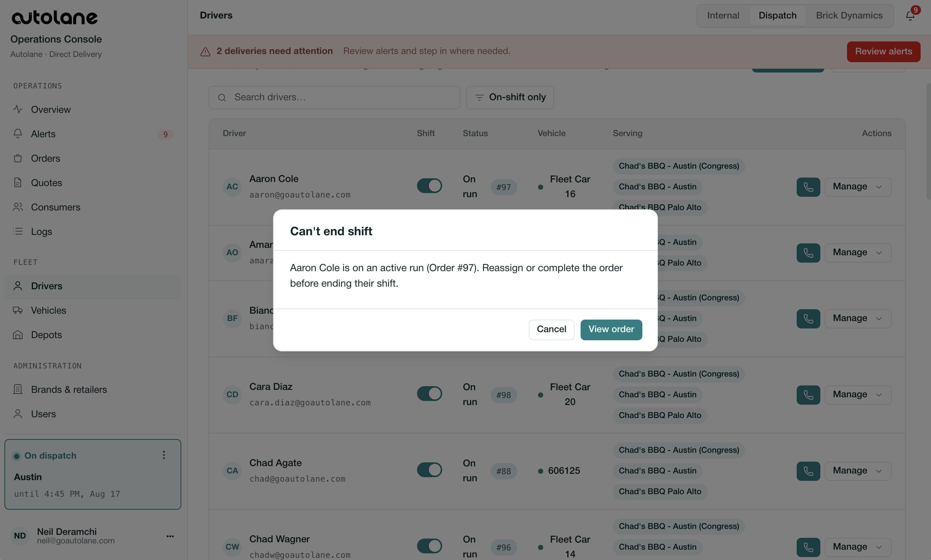Click Fleet Car 20 vehicle text
931x560 pixels.
coord(570,395)
